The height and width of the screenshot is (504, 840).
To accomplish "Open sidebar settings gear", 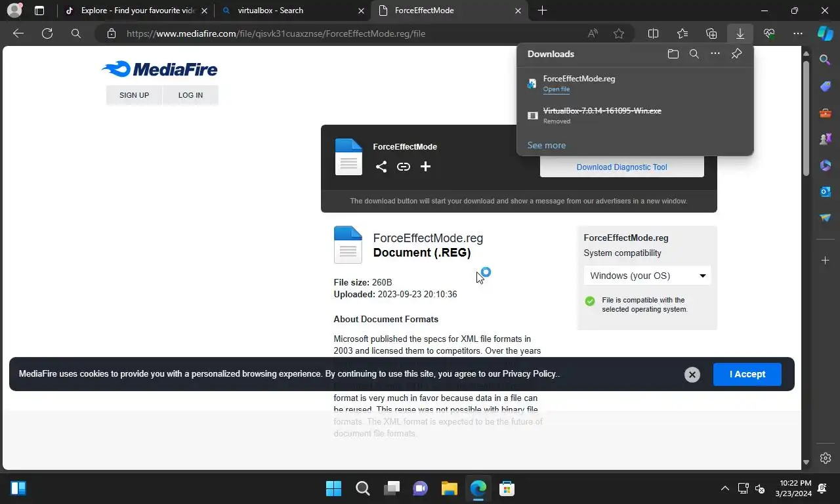I will (826, 458).
